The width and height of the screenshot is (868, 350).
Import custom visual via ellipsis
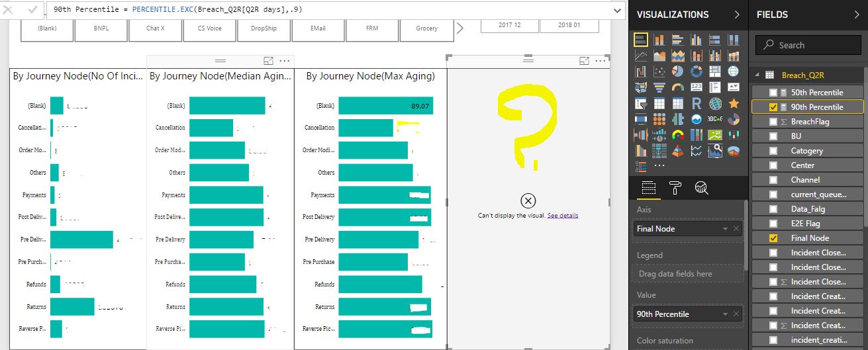pos(659,166)
